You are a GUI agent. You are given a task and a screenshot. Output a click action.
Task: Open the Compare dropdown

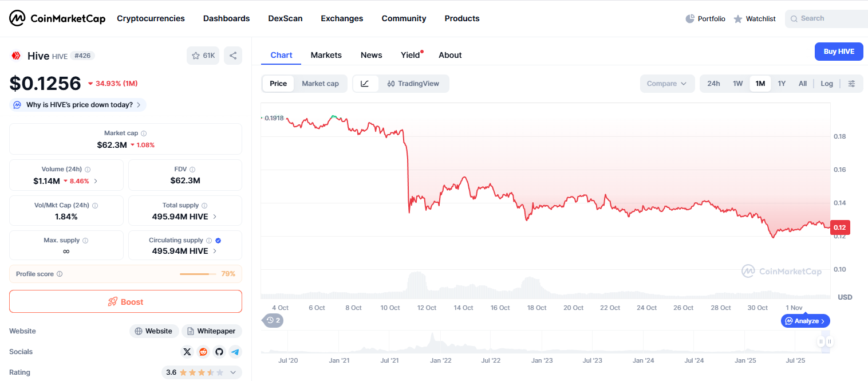(x=667, y=84)
